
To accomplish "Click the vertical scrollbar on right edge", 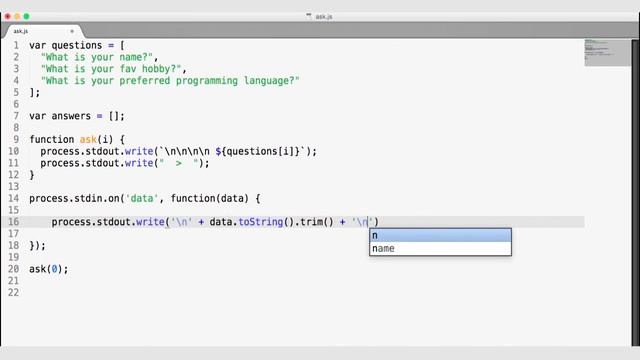I will (x=635, y=192).
